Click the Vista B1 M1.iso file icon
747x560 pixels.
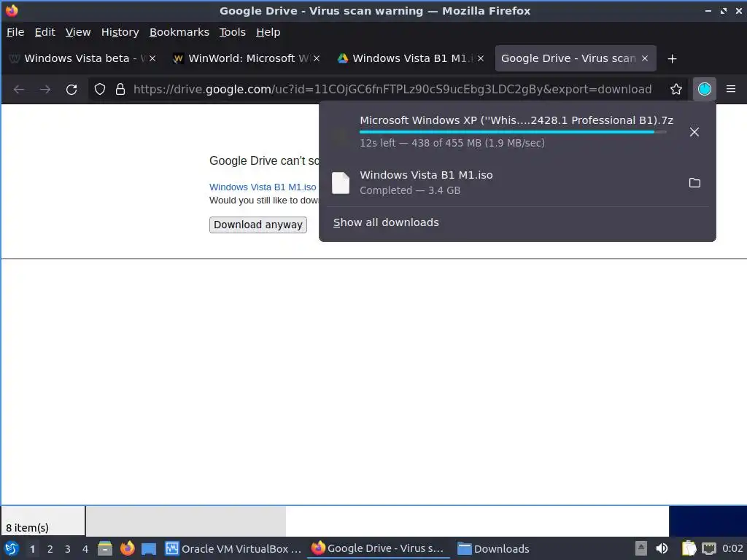(341, 183)
